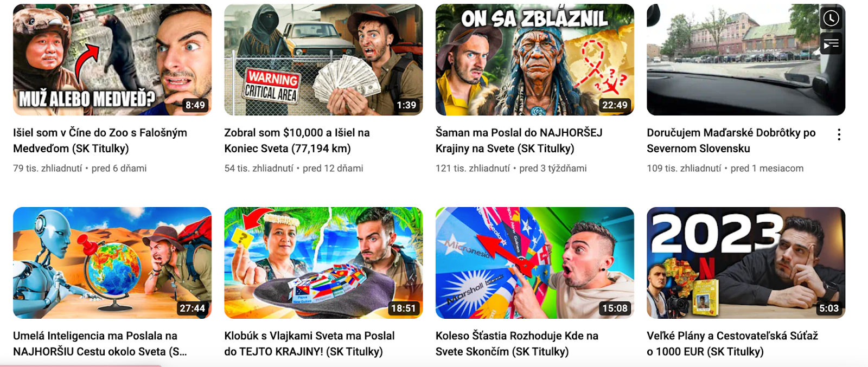Open the 2023 video thumbnail
868x367 pixels.
coord(746,262)
